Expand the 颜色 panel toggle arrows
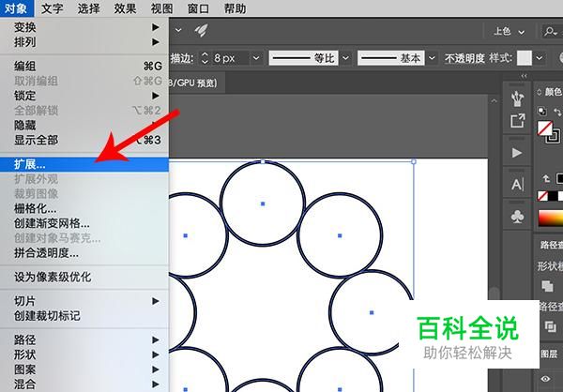Viewport: 563px width, 392px height. pos(539,92)
